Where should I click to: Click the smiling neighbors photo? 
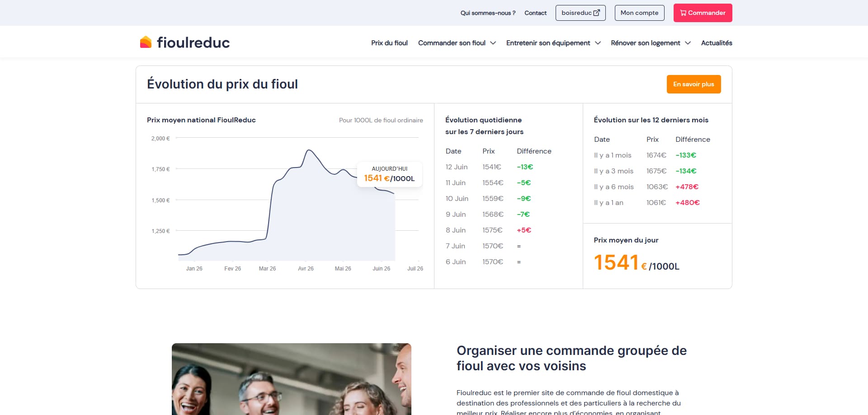tap(292, 379)
